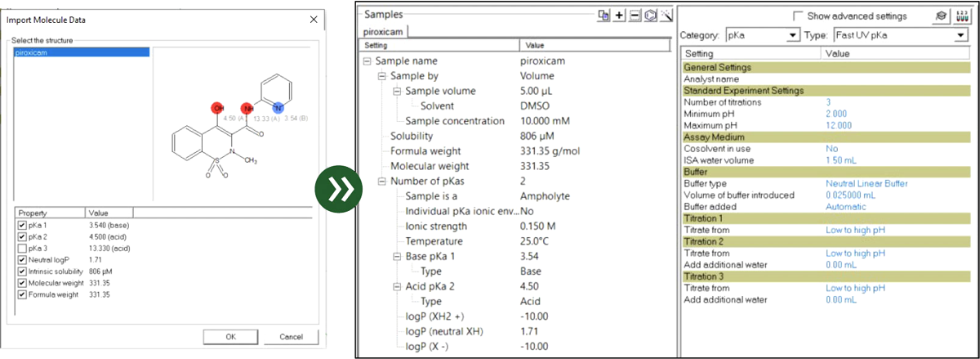This screenshot has height=359, width=980.
Task: Click the red OH pKa marker on structure
Action: (217, 108)
